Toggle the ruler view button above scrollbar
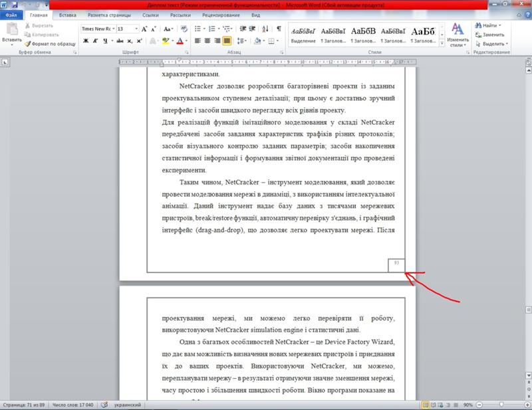 coord(528,62)
